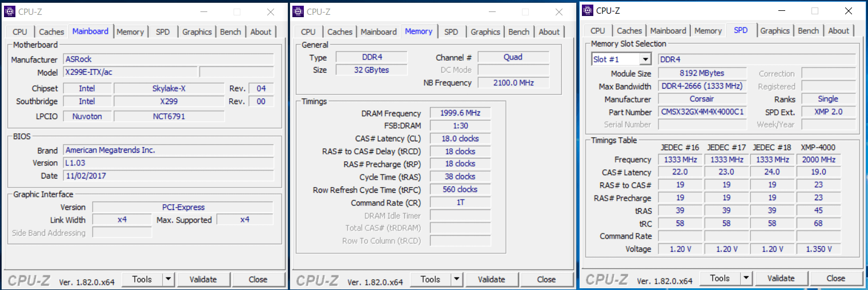
Task: Expand the Slot #1 memory slot dropdown
Action: point(645,59)
